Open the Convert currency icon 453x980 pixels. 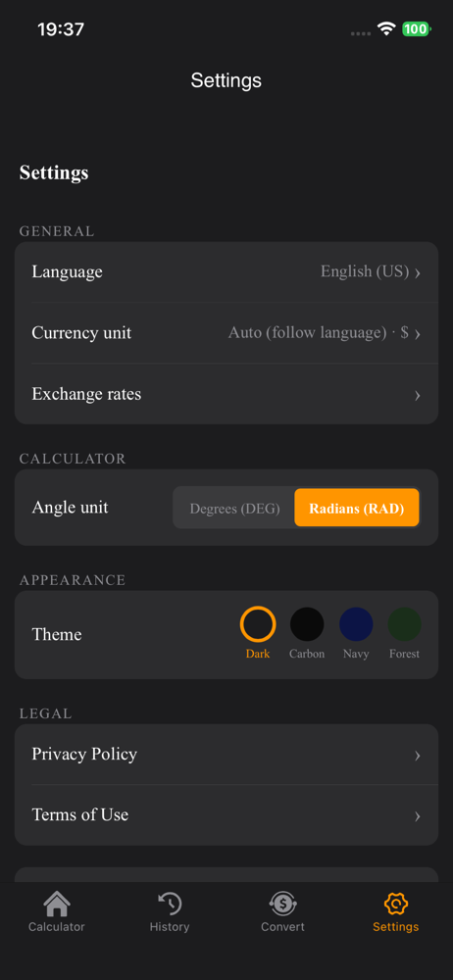pyautogui.click(x=282, y=904)
